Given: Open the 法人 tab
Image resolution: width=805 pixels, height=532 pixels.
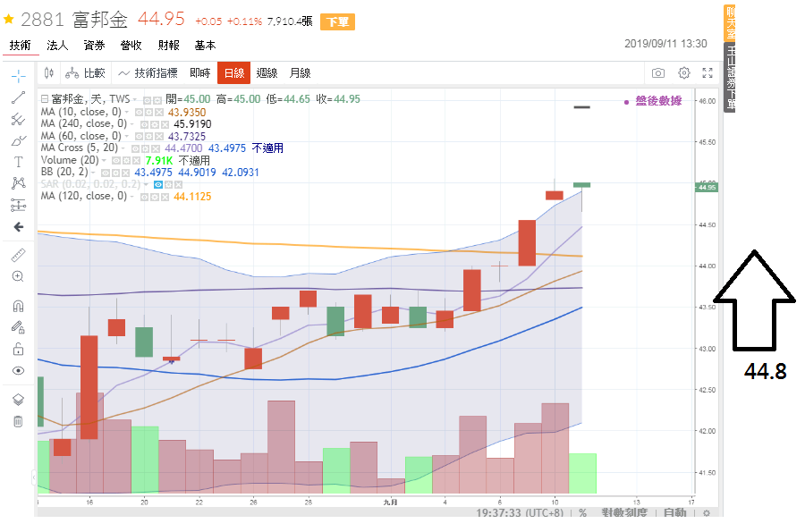Looking at the screenshot, I should click(57, 45).
